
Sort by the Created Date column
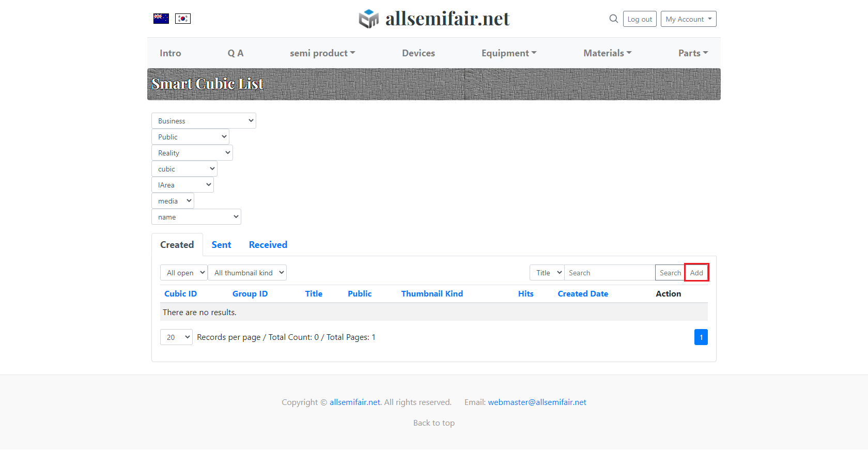point(583,294)
